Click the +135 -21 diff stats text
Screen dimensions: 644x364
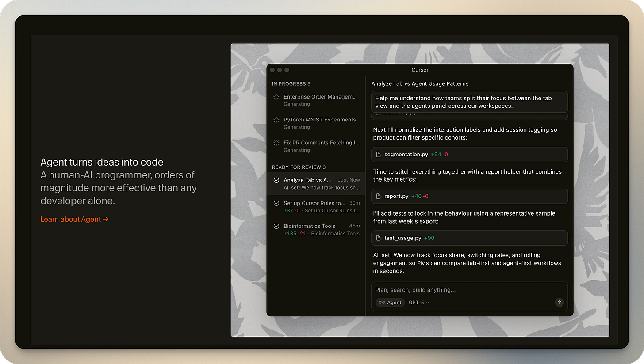pyautogui.click(x=295, y=234)
